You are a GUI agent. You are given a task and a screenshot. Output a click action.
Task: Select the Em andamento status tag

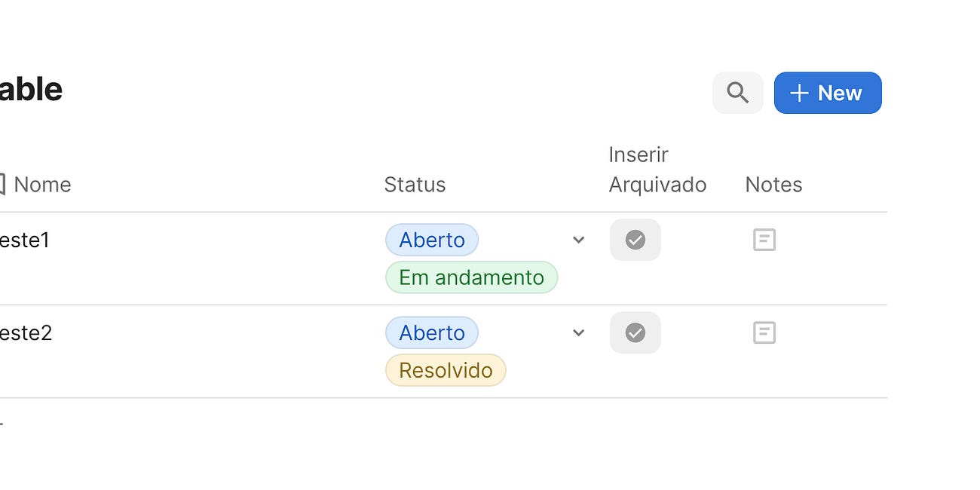[471, 277]
